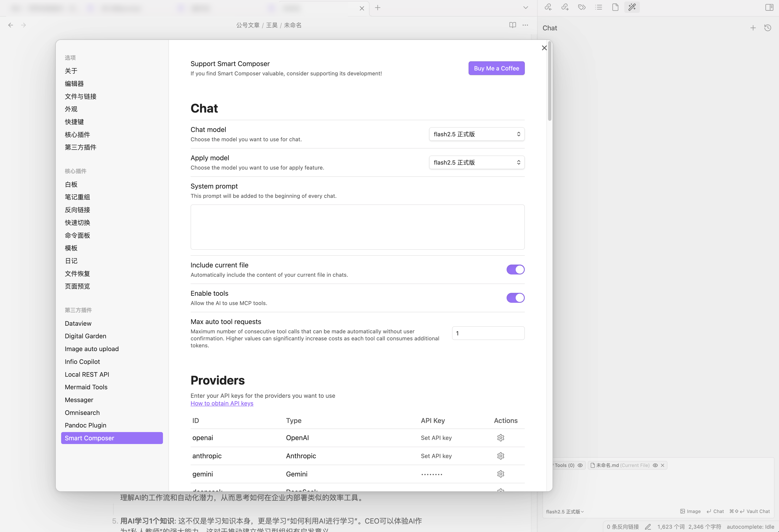Switch to reading view book icon
Image resolution: width=779 pixels, height=532 pixels.
tap(513, 25)
